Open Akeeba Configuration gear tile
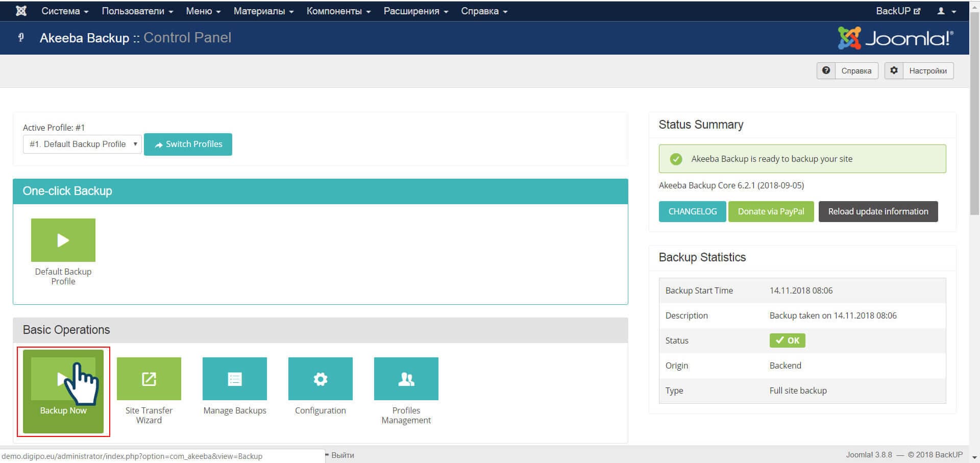980x463 pixels. click(x=320, y=379)
